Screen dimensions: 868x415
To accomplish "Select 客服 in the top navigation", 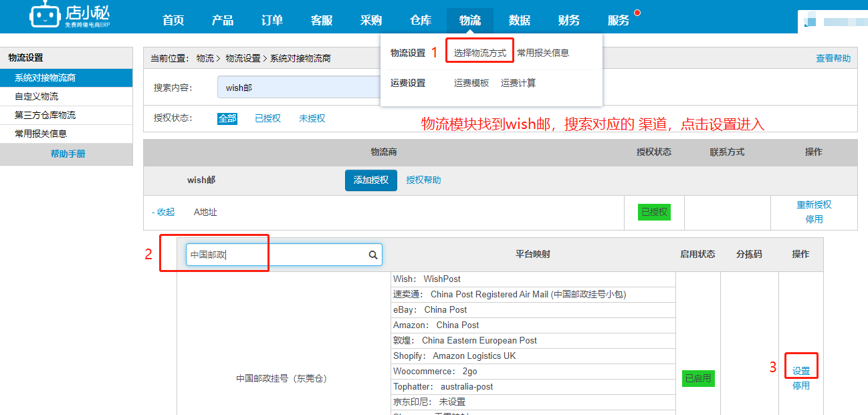I will click(322, 20).
